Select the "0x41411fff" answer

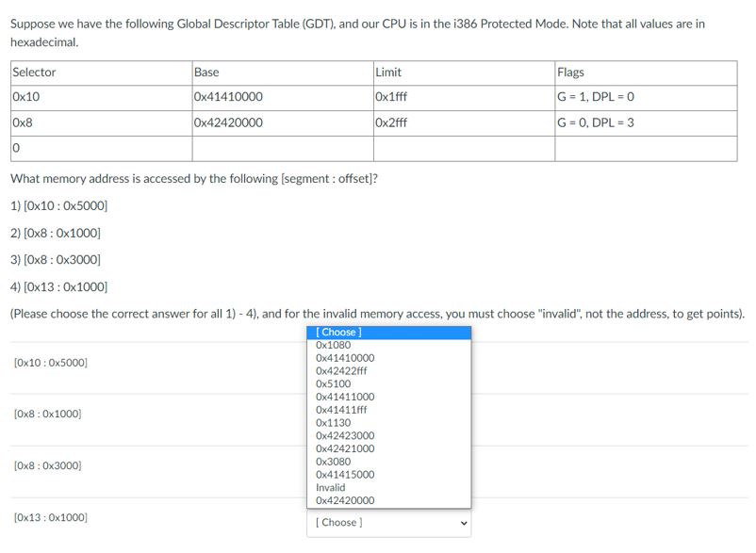coord(345,410)
